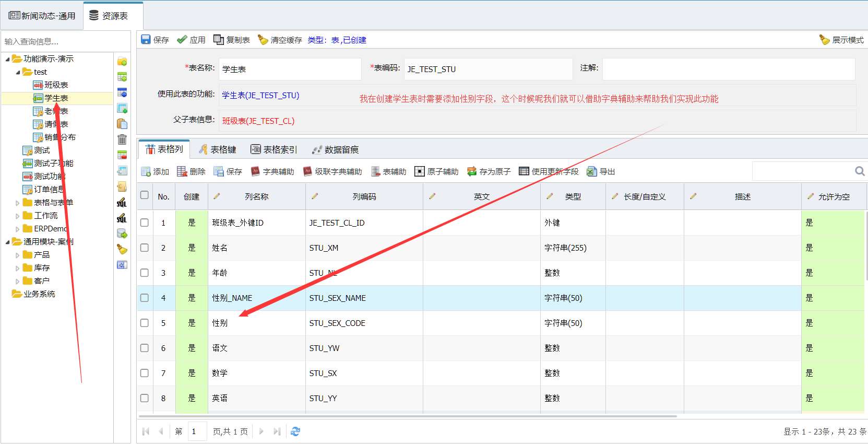The image size is (868, 444).
Task: Clear cache with 清空缓存
Action: coord(280,40)
